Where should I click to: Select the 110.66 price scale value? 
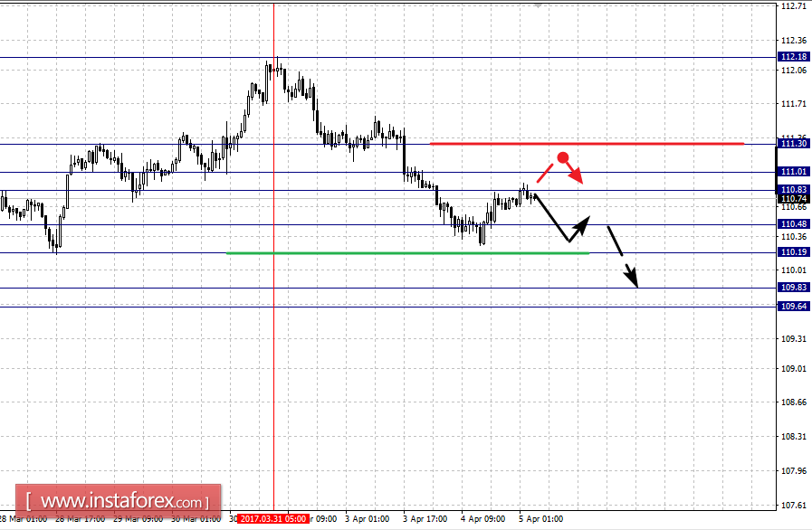coord(793,207)
